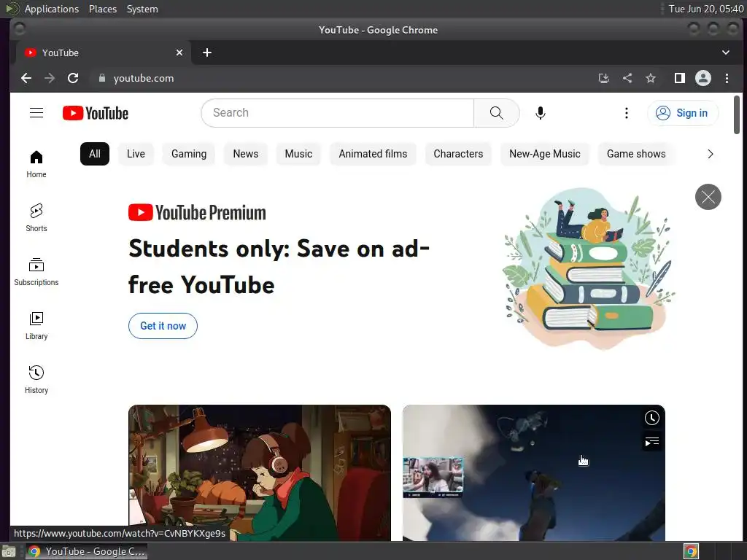
Task: Go to Home in sidebar
Action: coord(36,164)
